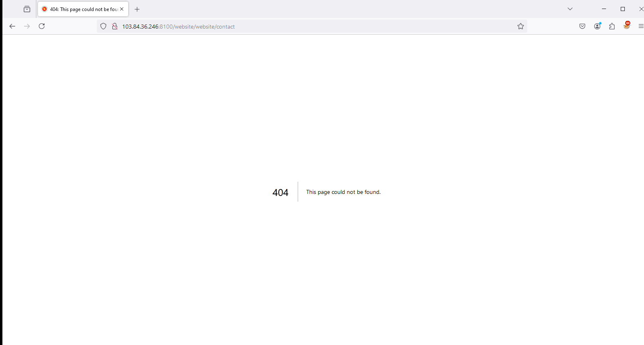
Task: Click the extension icon with red badge
Action: [x=627, y=25]
